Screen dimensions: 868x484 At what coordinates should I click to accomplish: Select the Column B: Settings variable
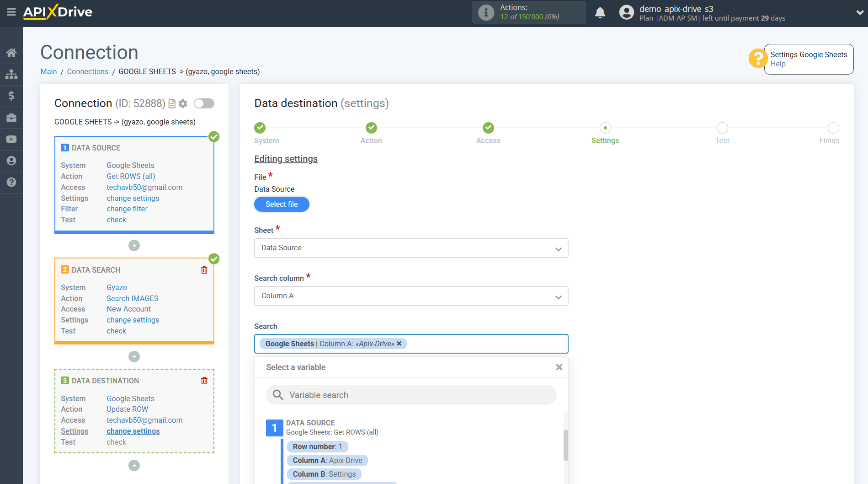pos(324,474)
